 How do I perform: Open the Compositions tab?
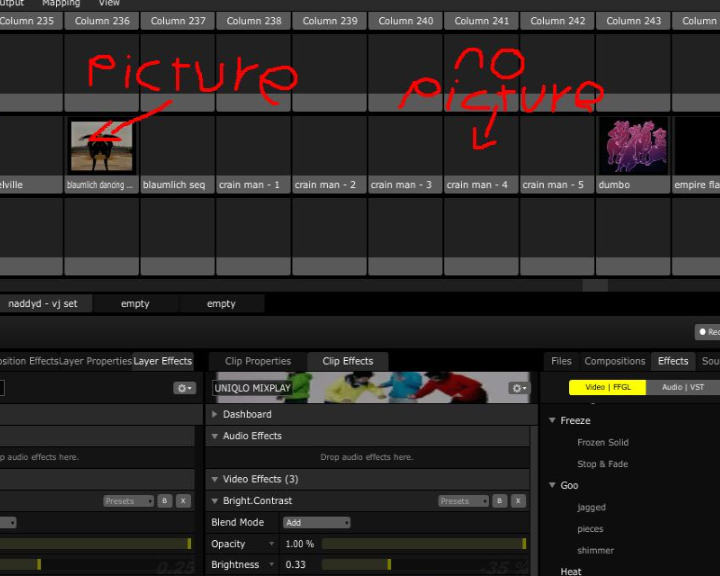click(x=614, y=361)
